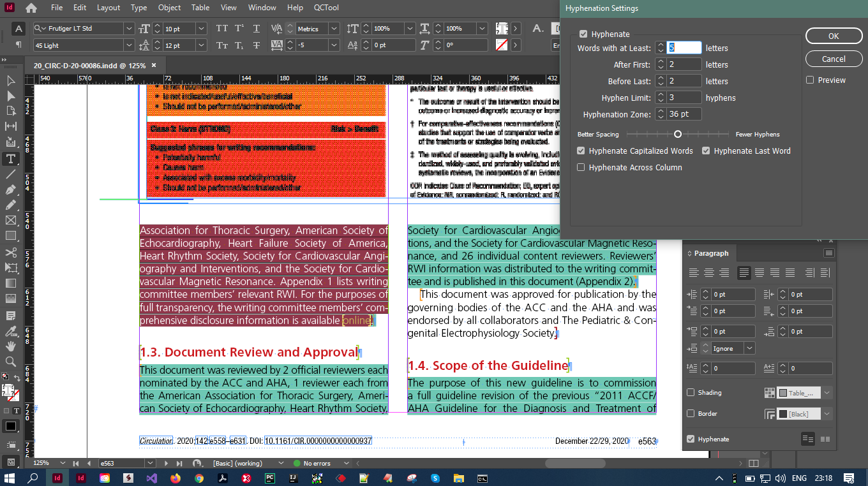
Task: Pick the Hand tool
Action: pyautogui.click(x=11, y=346)
